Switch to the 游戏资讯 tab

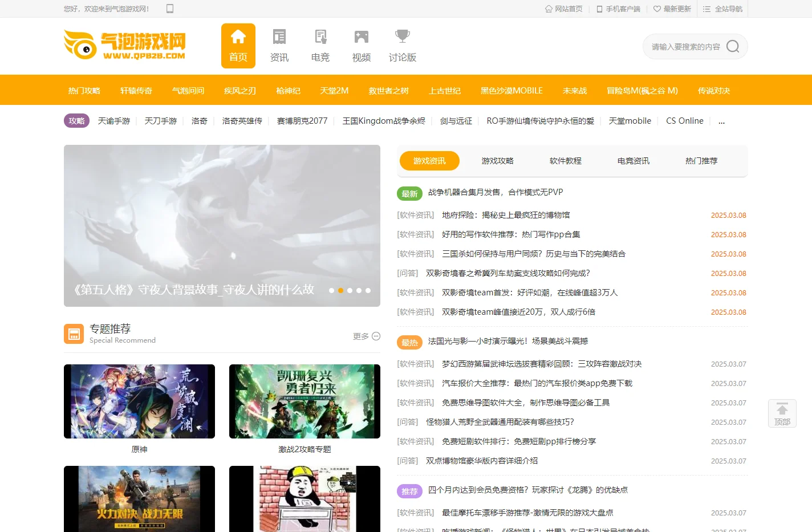click(x=429, y=161)
